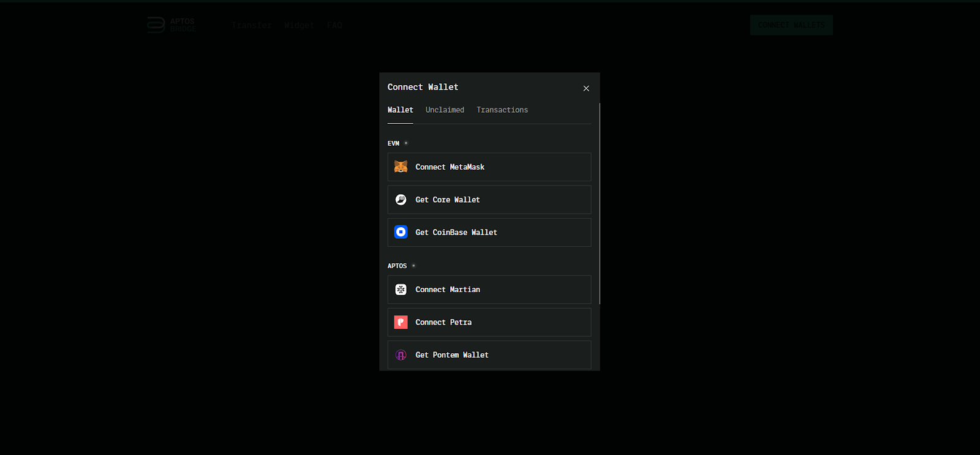Click the Pontem Wallet purple icon
The image size is (980, 455).
(401, 355)
